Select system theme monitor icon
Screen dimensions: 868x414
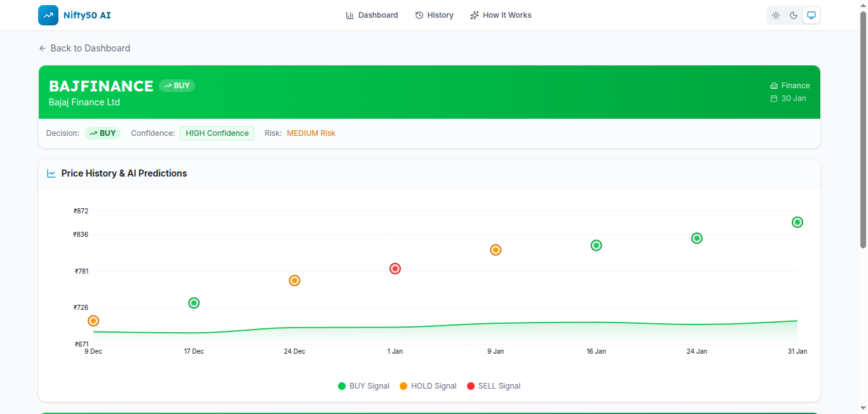point(811,15)
